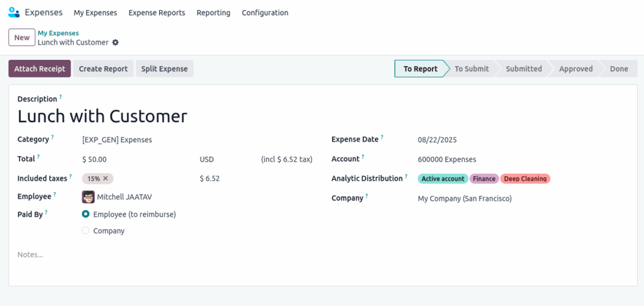Click the Attach Receipt button
644x306 pixels.
point(40,69)
